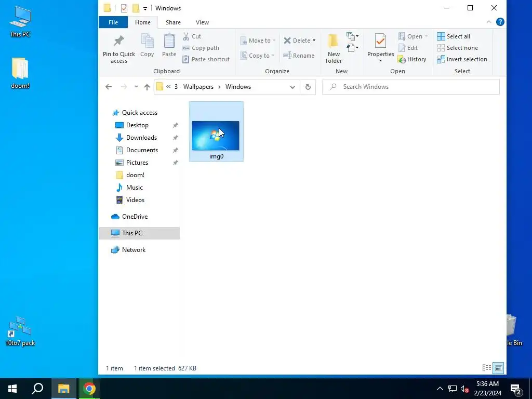Select the img0 wallpaper thumbnail
Screen dimensions: 532x399
216,131
